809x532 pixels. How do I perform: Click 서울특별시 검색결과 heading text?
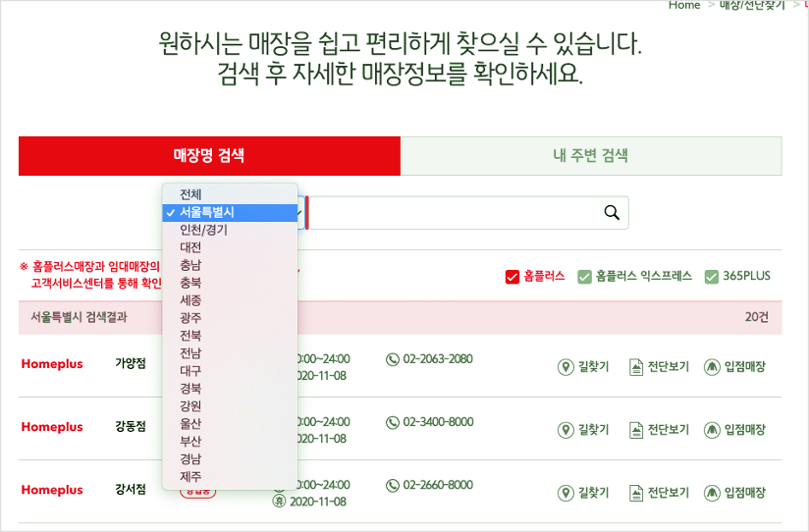(x=79, y=317)
